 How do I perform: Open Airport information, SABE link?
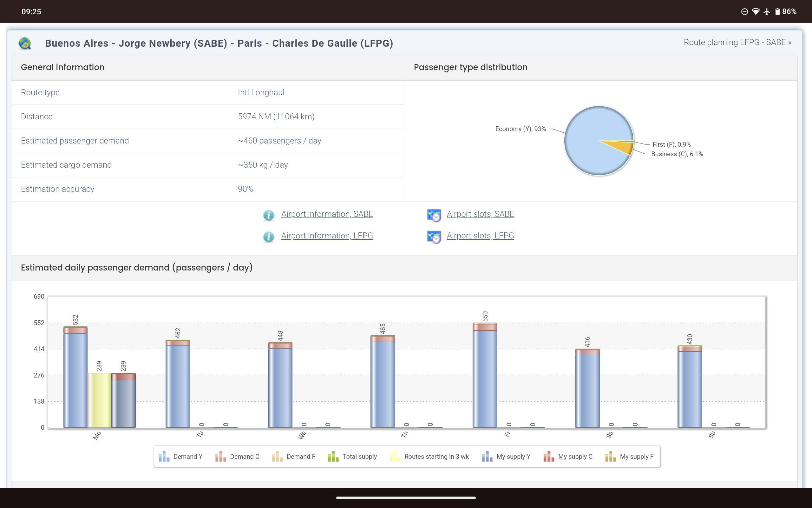pos(327,214)
